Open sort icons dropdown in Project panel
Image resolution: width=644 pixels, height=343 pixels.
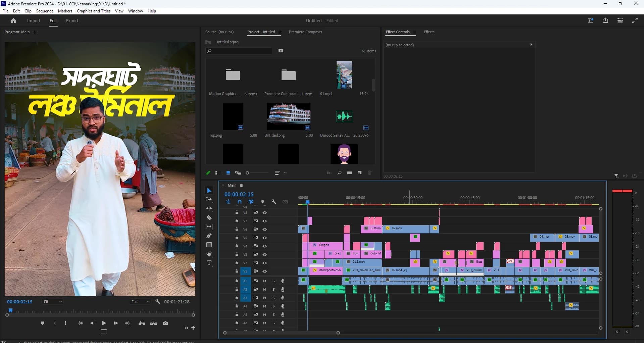point(280,173)
